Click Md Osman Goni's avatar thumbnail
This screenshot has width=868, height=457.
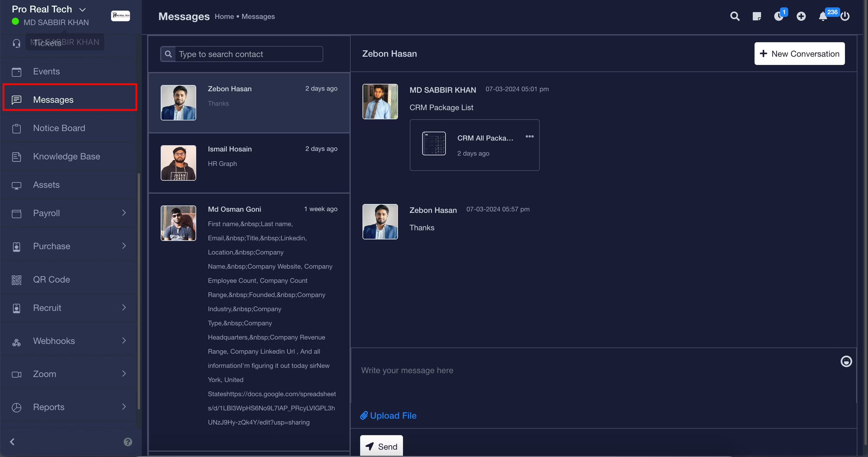pyautogui.click(x=178, y=223)
